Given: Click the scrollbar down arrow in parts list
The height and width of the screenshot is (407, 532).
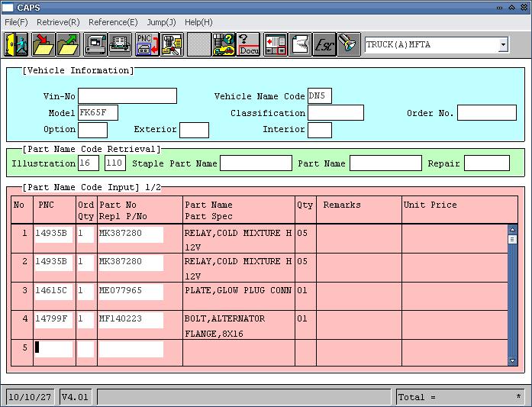Looking at the screenshot, I should pos(512,361).
